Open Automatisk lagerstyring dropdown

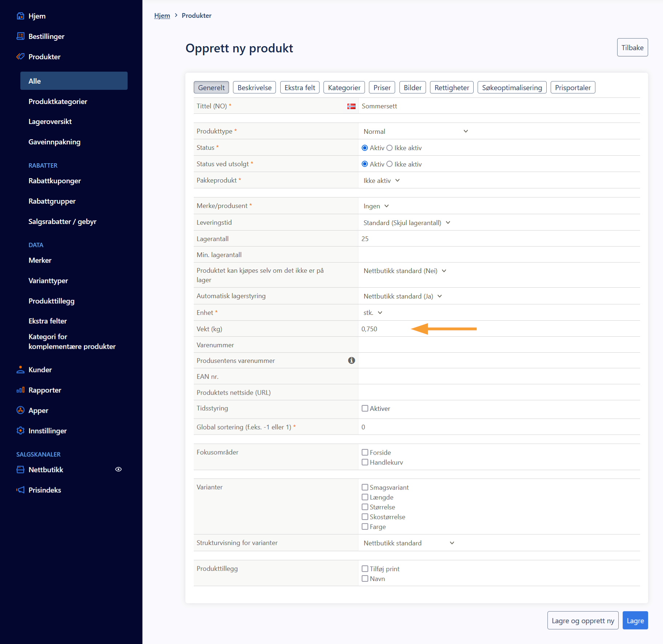click(x=402, y=296)
